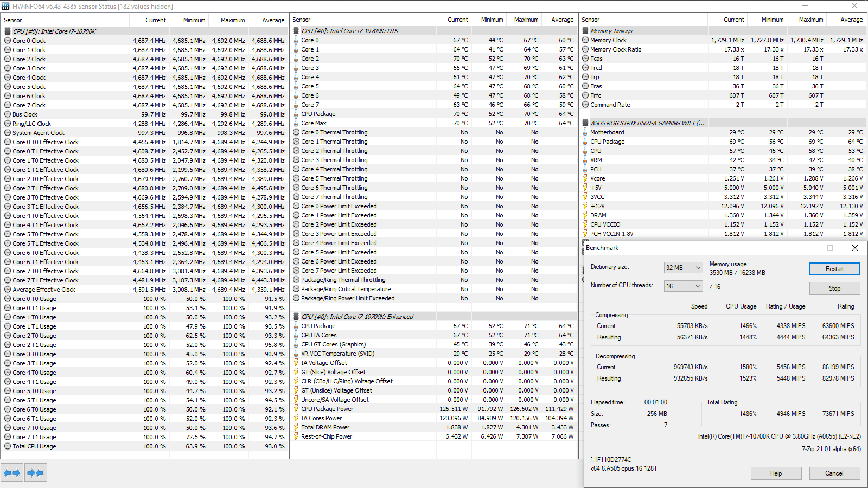
Task: Select the Package/Ring Thermal Throttling row
Action: tap(433, 280)
